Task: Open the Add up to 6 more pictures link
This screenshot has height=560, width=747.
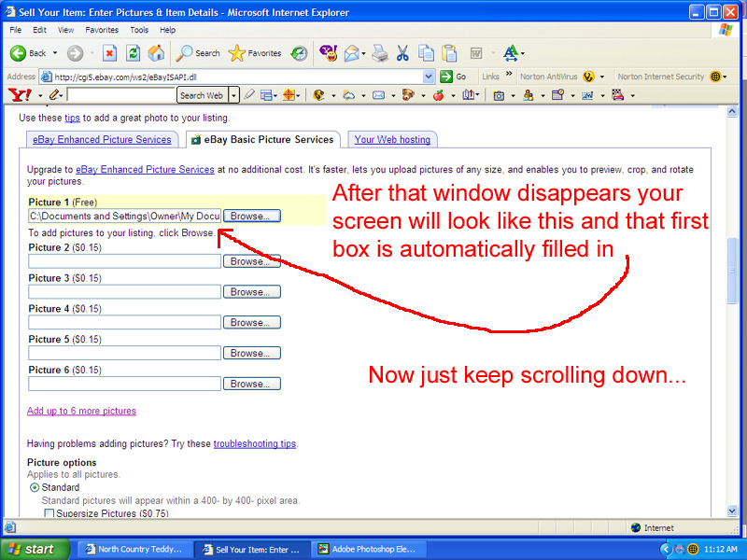Action: pos(81,411)
